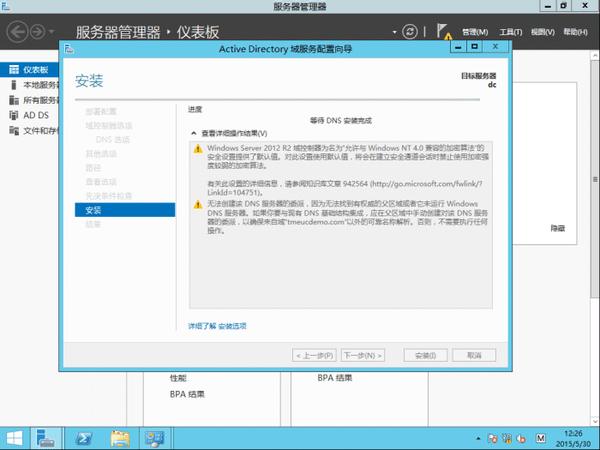Select 本地服务器 in the sidebar
600x450 pixels.
click(x=29, y=85)
